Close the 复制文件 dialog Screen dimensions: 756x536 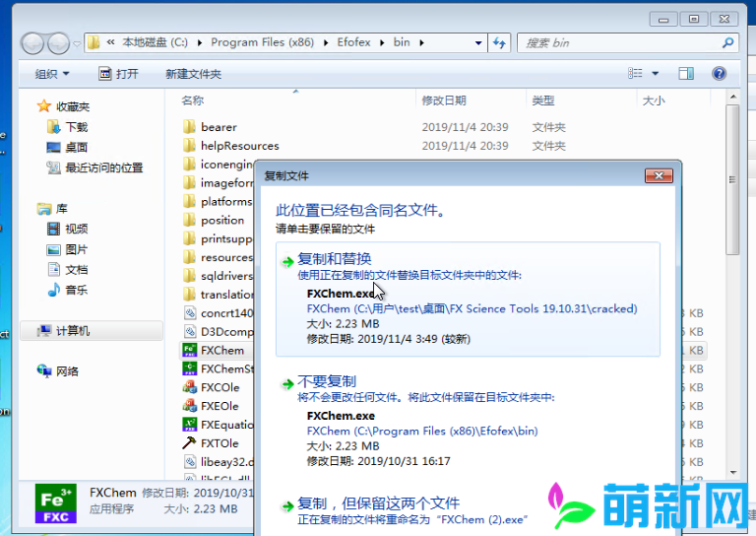pos(659,175)
